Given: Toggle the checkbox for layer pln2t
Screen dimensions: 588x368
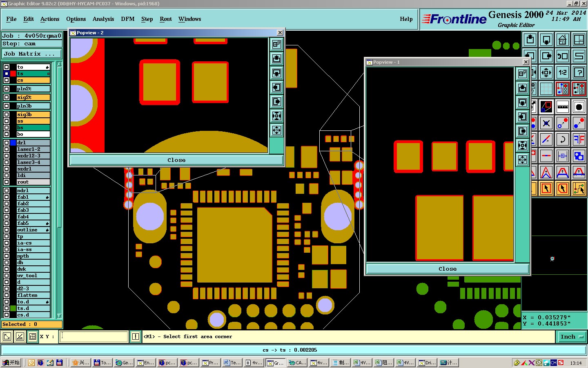Looking at the screenshot, I should coord(7,89).
